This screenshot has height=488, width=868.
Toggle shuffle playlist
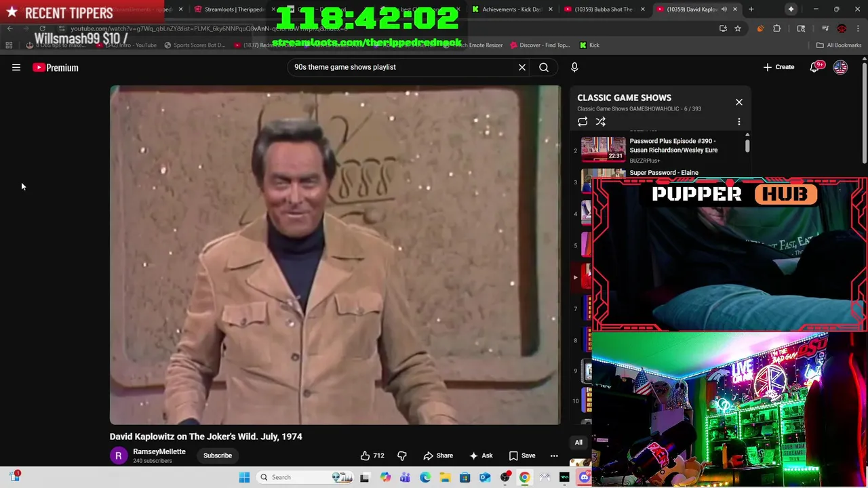click(x=601, y=122)
